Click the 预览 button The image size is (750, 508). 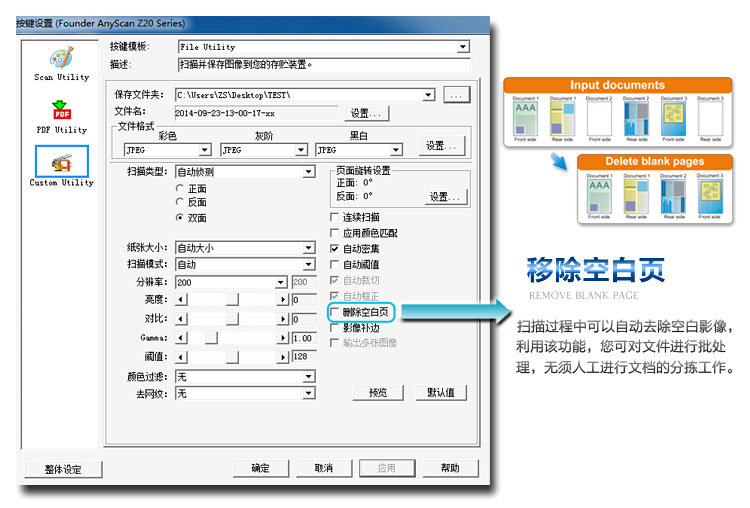pyautogui.click(x=377, y=393)
